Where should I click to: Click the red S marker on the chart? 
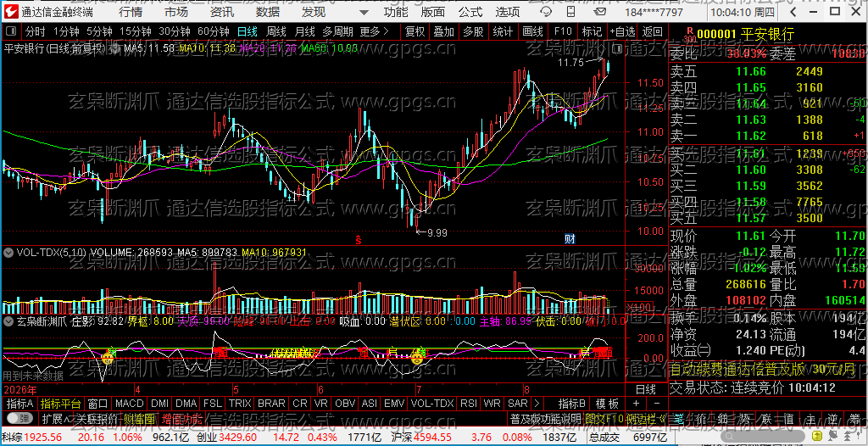pyautogui.click(x=359, y=240)
